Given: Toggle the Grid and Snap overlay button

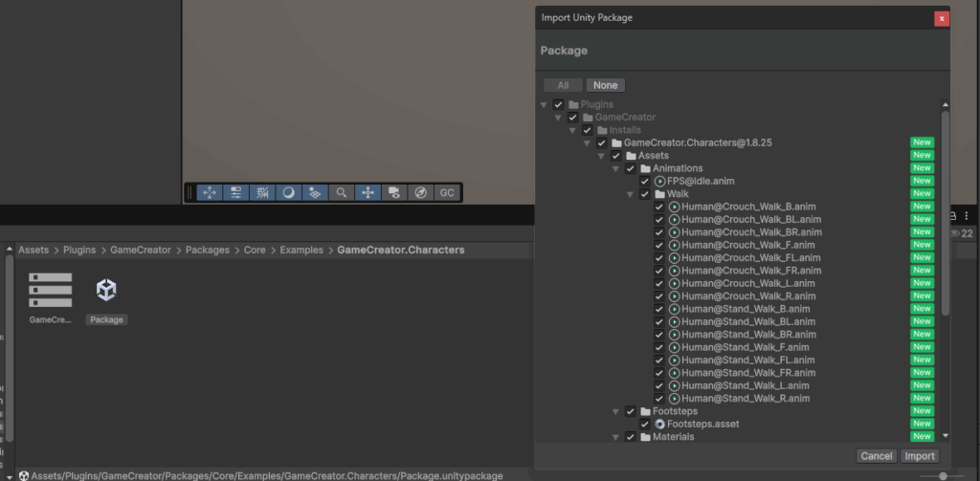Looking at the screenshot, I should [x=262, y=192].
